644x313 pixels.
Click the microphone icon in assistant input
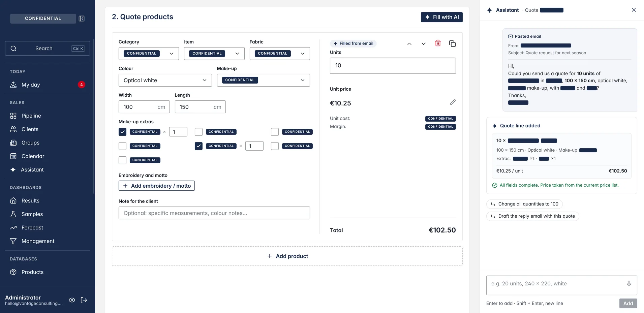(x=628, y=284)
